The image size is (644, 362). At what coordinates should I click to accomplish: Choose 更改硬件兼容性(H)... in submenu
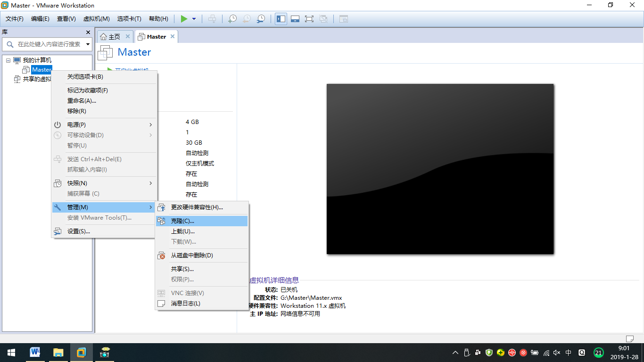[202, 207]
